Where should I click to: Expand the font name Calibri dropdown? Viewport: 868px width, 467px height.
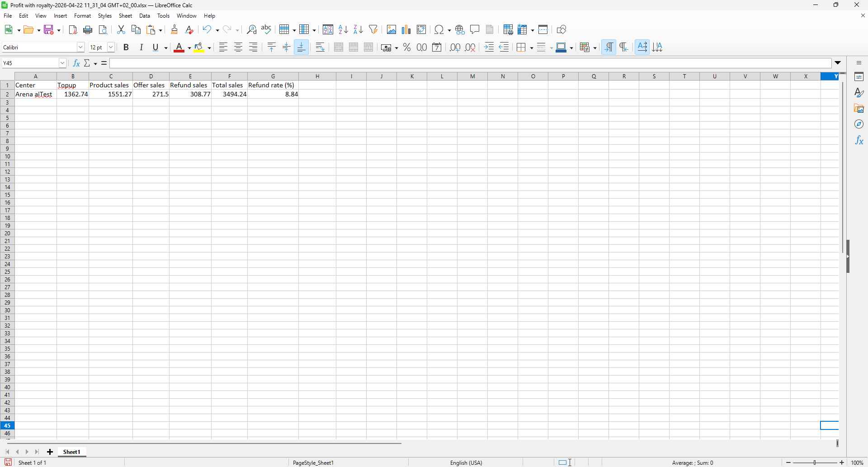click(x=80, y=48)
